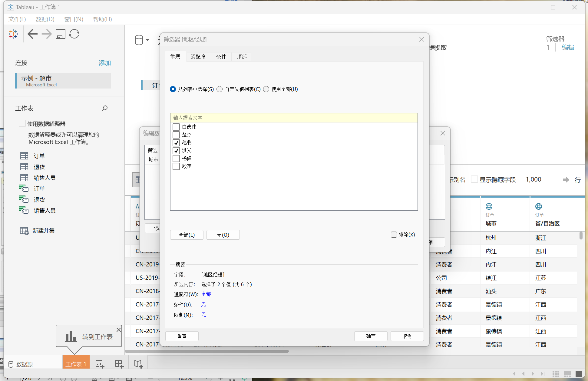Click the 新建并集 new union icon
The height and width of the screenshot is (381, 588).
[x=24, y=231]
